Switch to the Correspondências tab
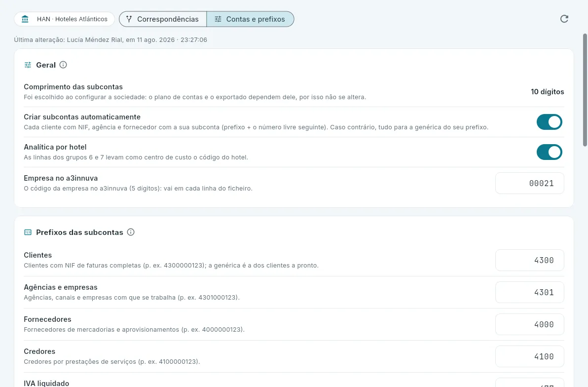The width and height of the screenshot is (588, 387). pos(163,19)
